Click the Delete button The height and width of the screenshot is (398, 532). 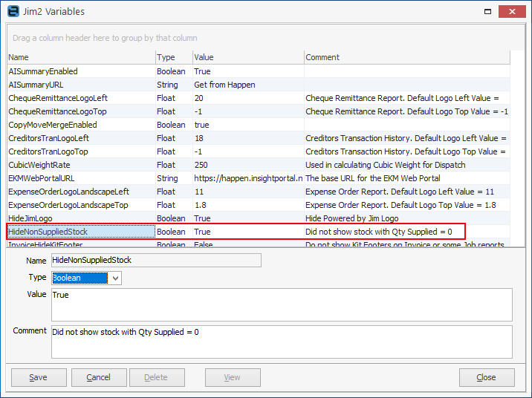click(x=157, y=377)
